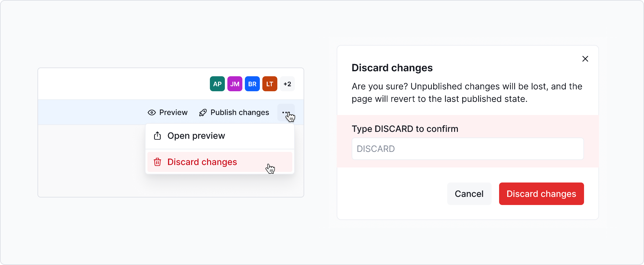Close the Discard changes dialog with X
Image resolution: width=644 pixels, height=265 pixels.
[585, 59]
